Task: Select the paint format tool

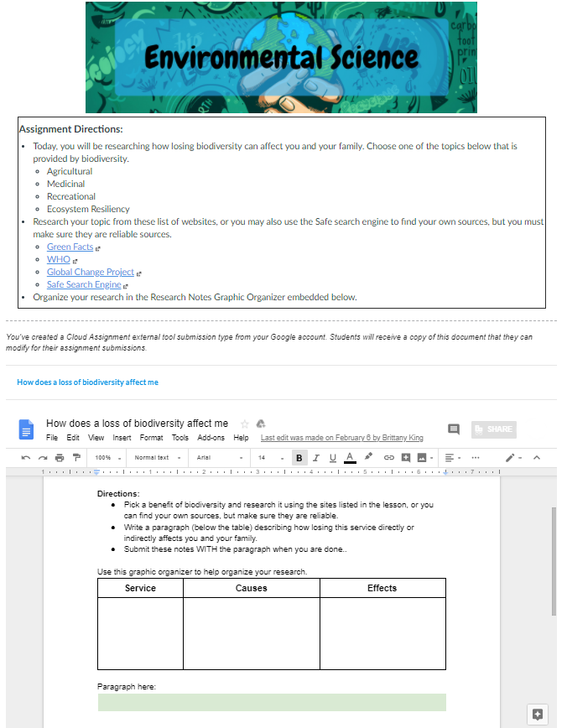Action: pyautogui.click(x=75, y=458)
